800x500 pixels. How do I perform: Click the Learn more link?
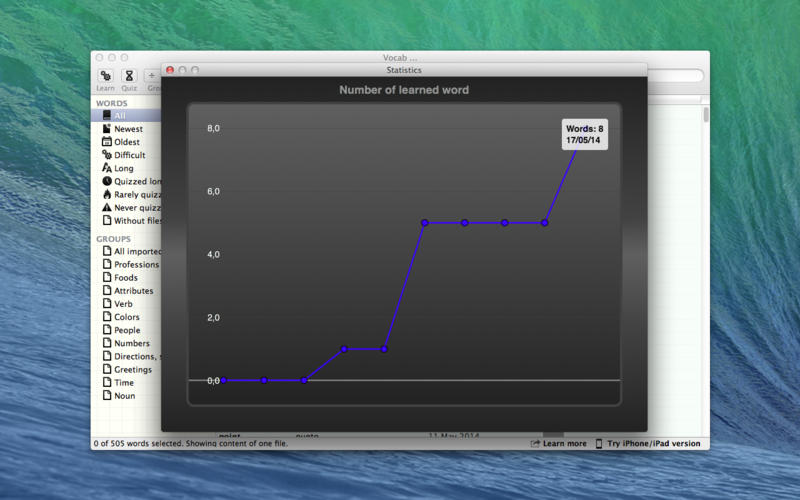click(x=564, y=444)
